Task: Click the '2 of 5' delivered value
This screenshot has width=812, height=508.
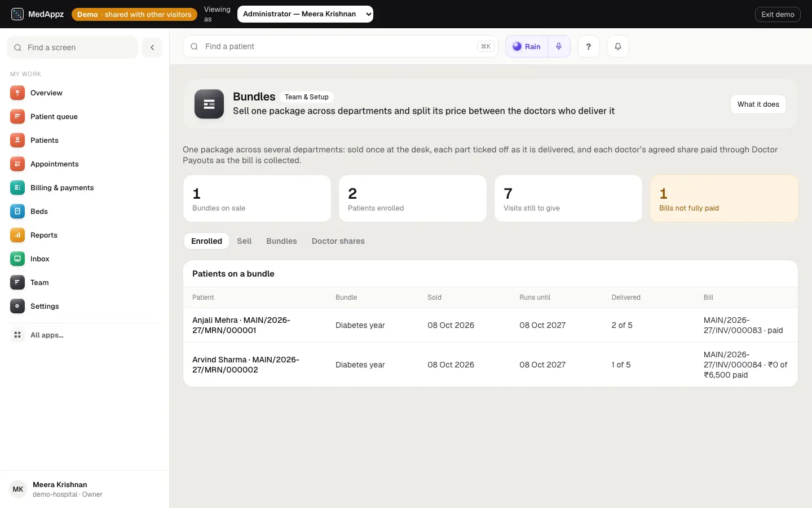Action: coord(622,325)
